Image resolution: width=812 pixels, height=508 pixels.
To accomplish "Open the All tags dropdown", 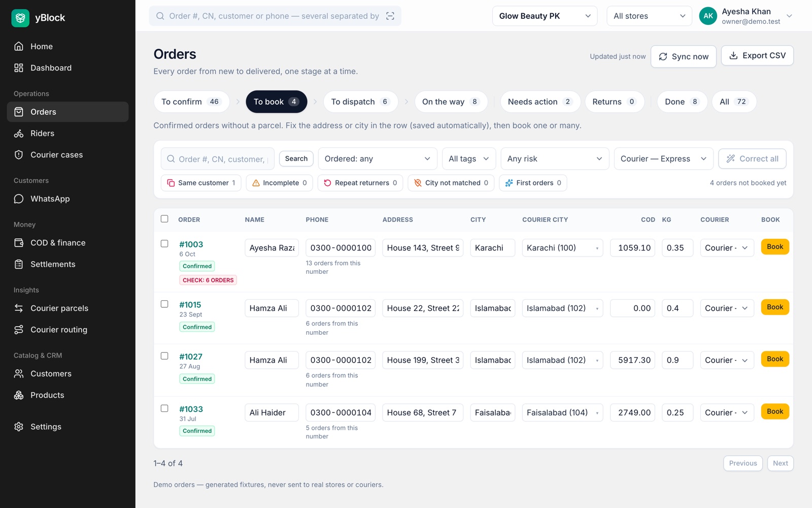I will (x=469, y=158).
